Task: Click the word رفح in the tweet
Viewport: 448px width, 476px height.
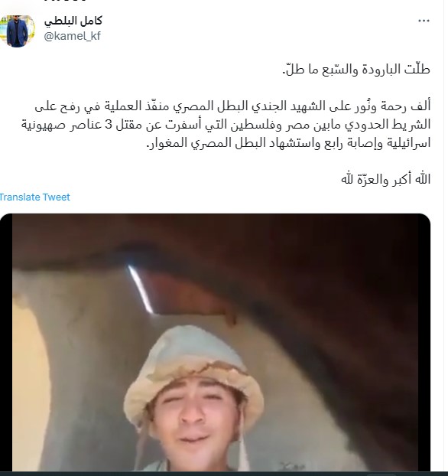Action: pos(70,107)
